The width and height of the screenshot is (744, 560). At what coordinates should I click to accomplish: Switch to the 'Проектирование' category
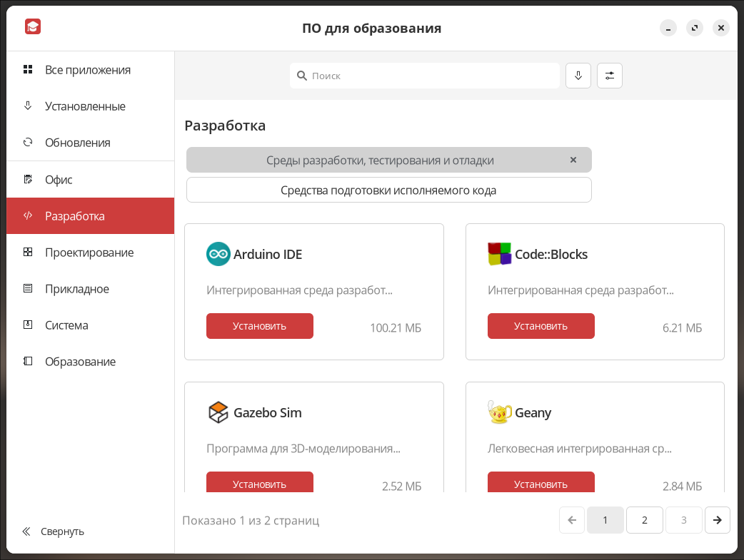coord(89,253)
